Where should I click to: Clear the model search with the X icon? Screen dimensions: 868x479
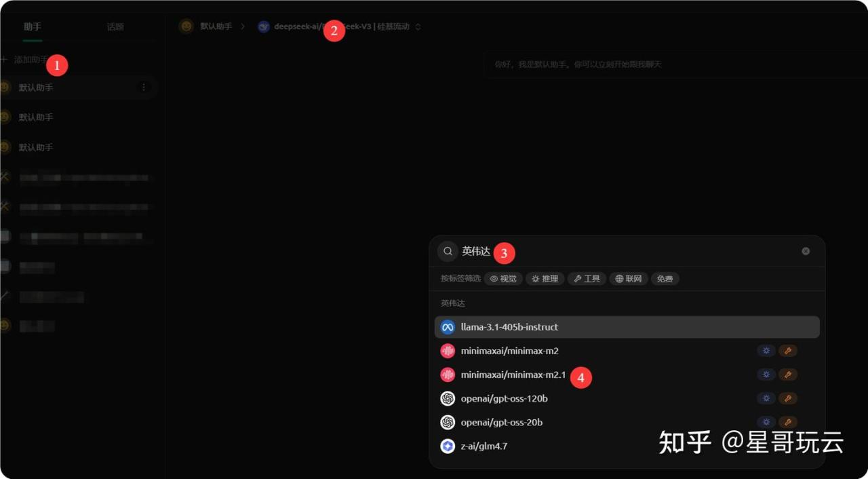pos(806,251)
